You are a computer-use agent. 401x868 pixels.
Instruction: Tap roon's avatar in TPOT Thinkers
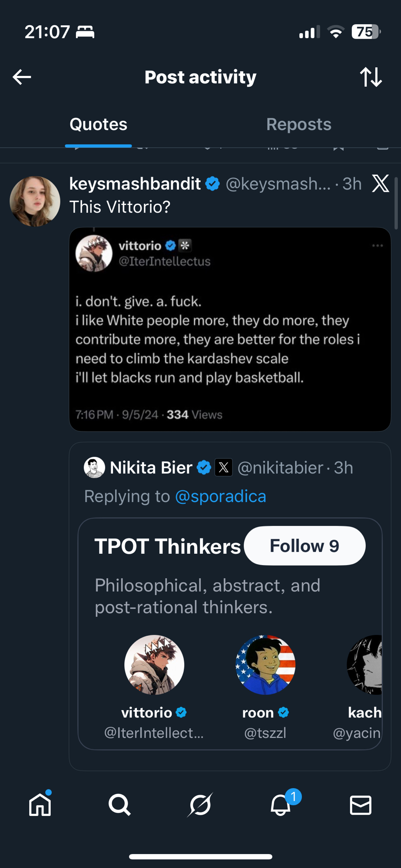tap(265, 664)
